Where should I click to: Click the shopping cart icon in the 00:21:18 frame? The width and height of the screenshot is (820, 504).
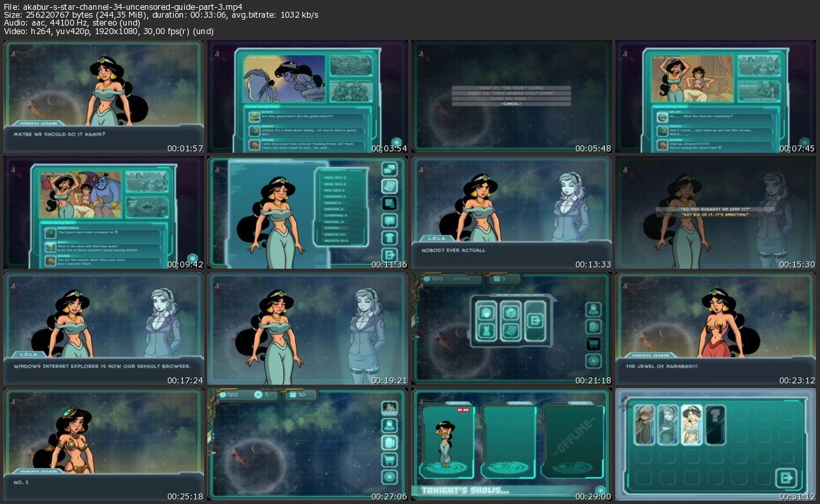(x=593, y=343)
